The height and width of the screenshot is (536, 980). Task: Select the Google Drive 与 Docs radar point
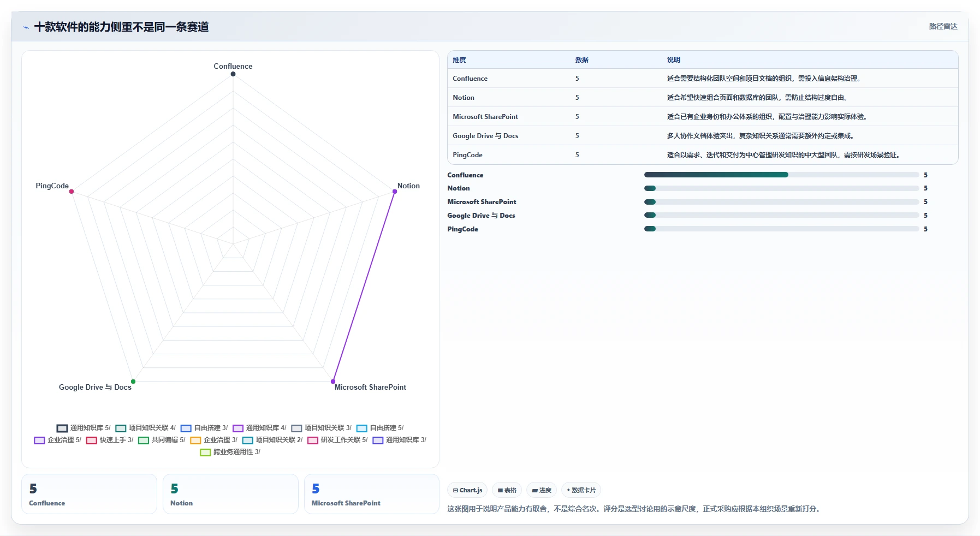(133, 382)
